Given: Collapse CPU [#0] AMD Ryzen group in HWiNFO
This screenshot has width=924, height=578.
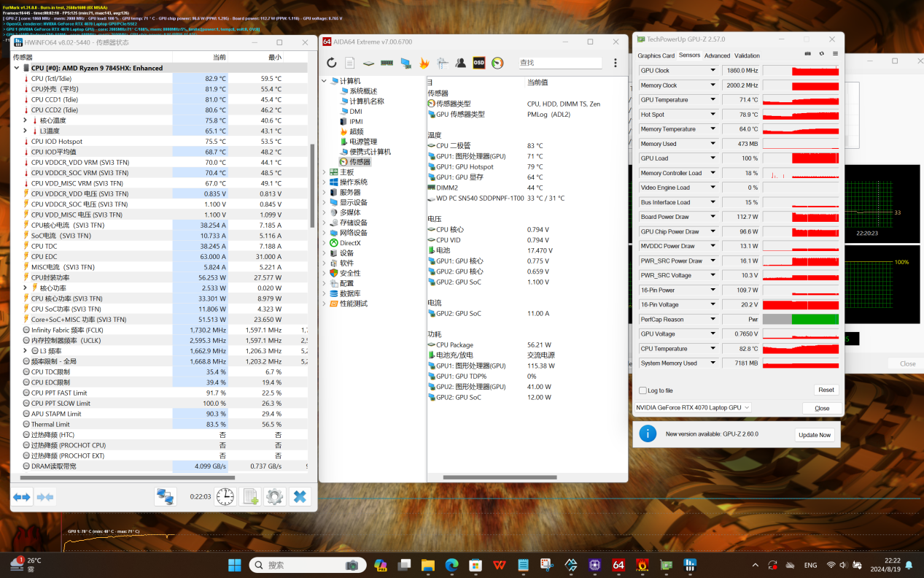Looking at the screenshot, I should [16, 68].
